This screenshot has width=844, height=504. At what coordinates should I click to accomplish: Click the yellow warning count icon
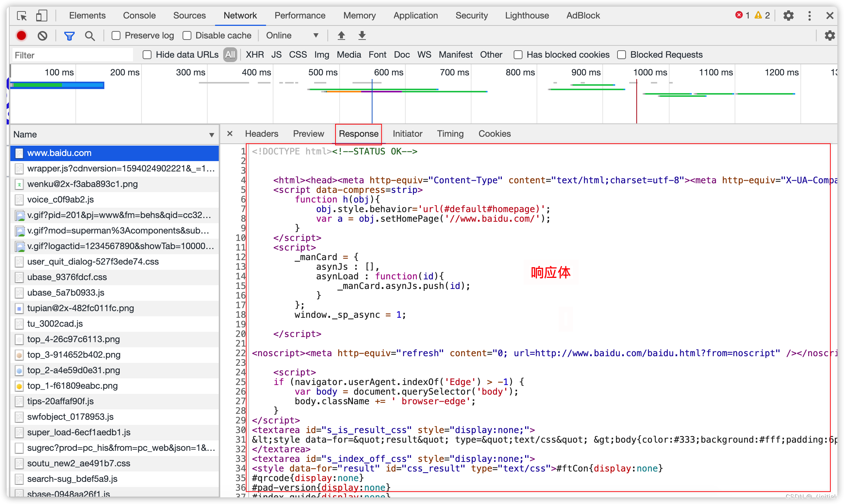pos(758,15)
